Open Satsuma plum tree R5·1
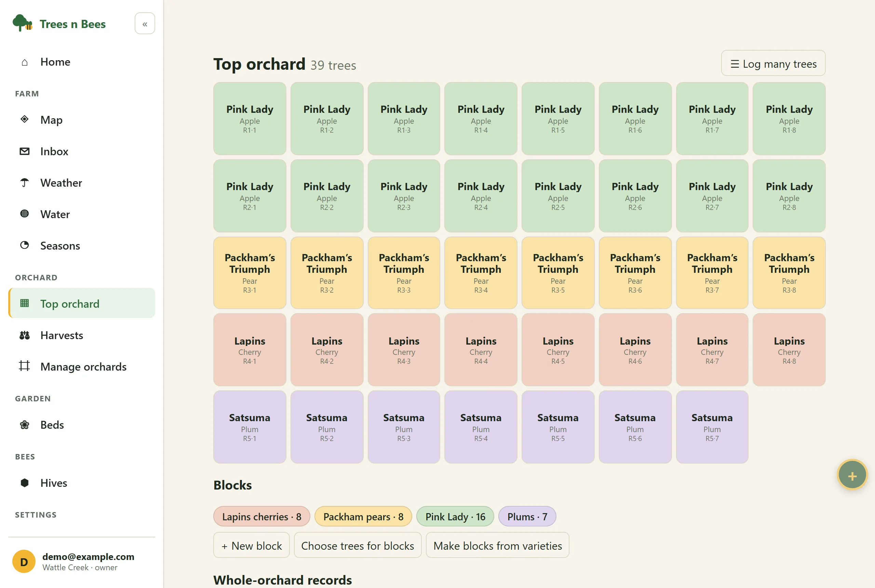Viewport: 875px width, 588px height. (x=250, y=427)
